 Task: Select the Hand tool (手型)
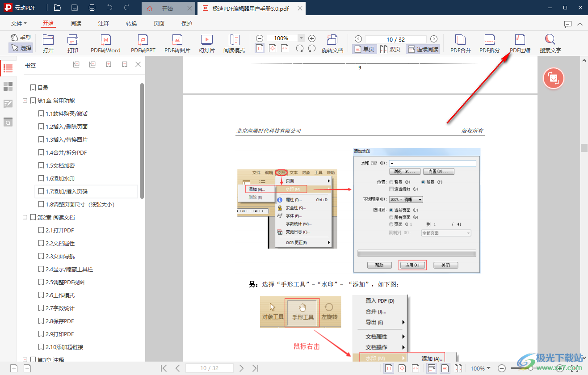[x=21, y=38]
